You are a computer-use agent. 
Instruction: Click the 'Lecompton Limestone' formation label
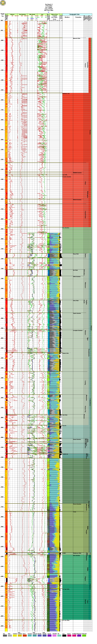(x=78, y=331)
